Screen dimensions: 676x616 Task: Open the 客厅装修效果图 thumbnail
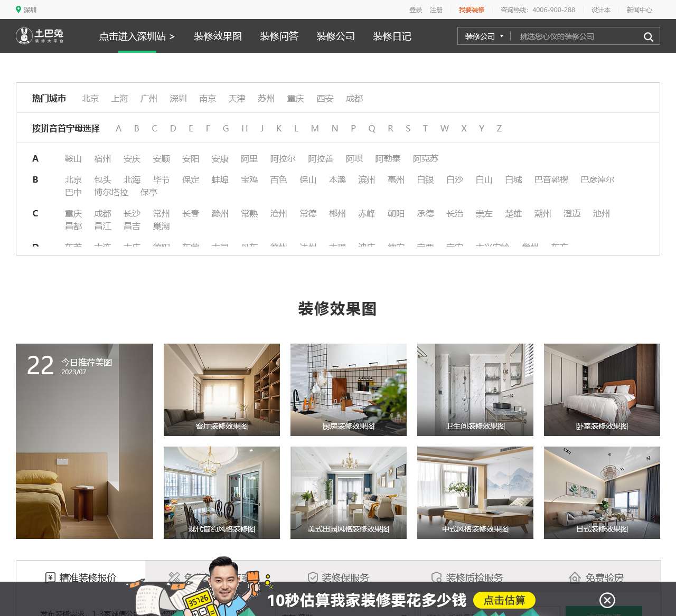(222, 390)
